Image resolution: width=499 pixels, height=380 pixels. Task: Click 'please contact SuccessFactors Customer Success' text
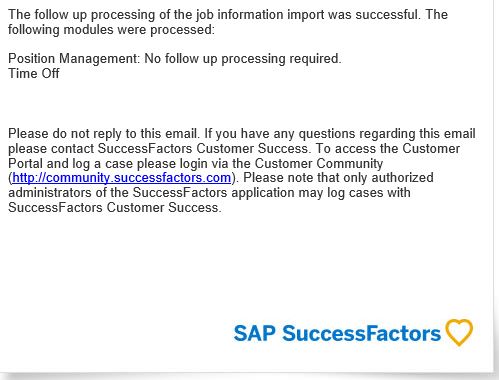[160, 148]
